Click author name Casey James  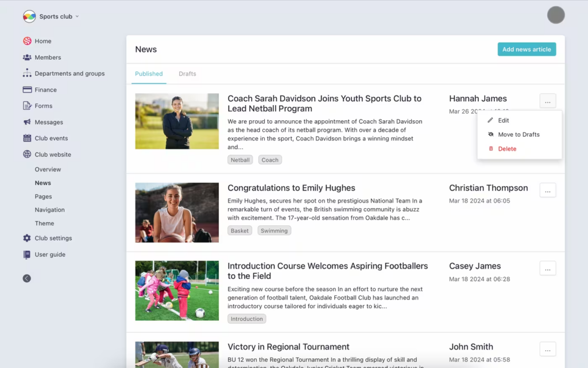point(475,266)
